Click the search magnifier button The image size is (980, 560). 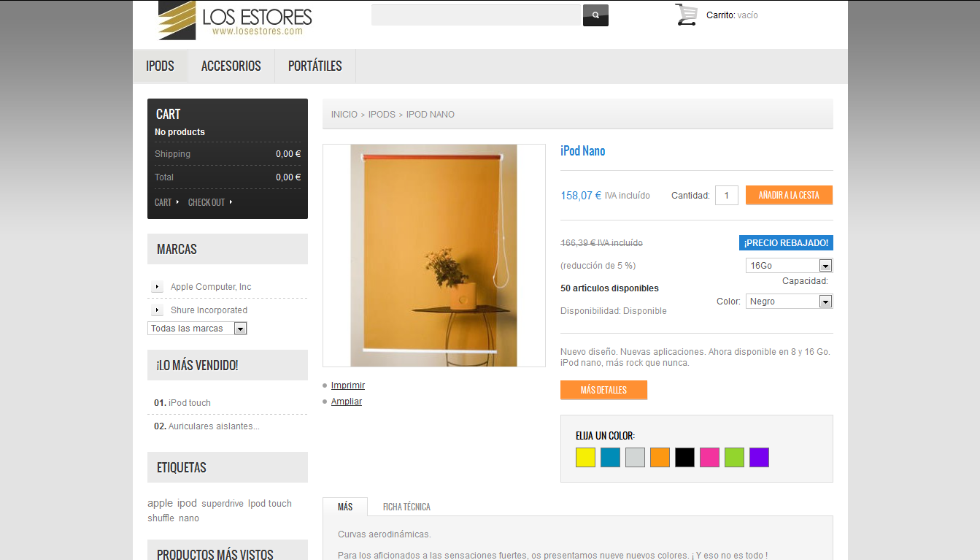595,15
